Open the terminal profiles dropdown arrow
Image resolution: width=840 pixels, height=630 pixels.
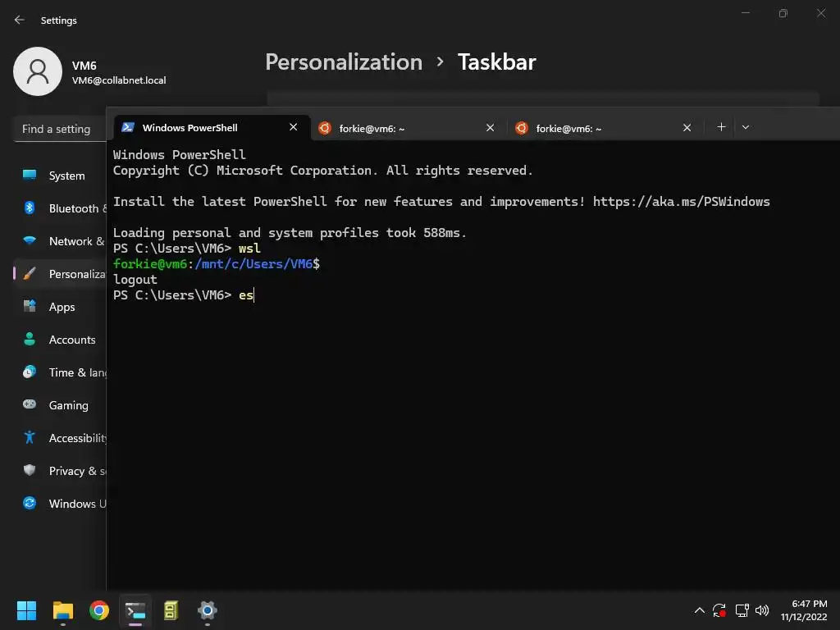coord(745,127)
